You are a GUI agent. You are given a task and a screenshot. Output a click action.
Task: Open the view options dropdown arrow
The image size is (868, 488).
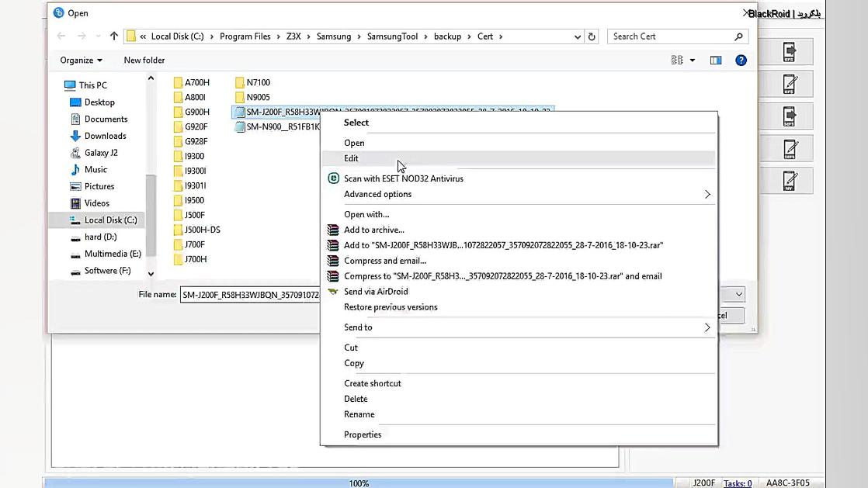(692, 61)
